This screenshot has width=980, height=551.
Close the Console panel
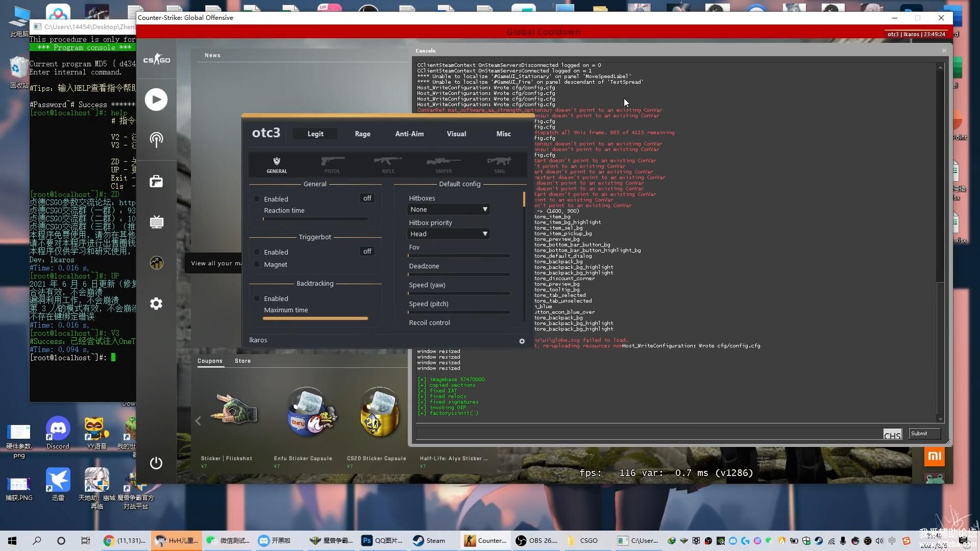pos(944,51)
